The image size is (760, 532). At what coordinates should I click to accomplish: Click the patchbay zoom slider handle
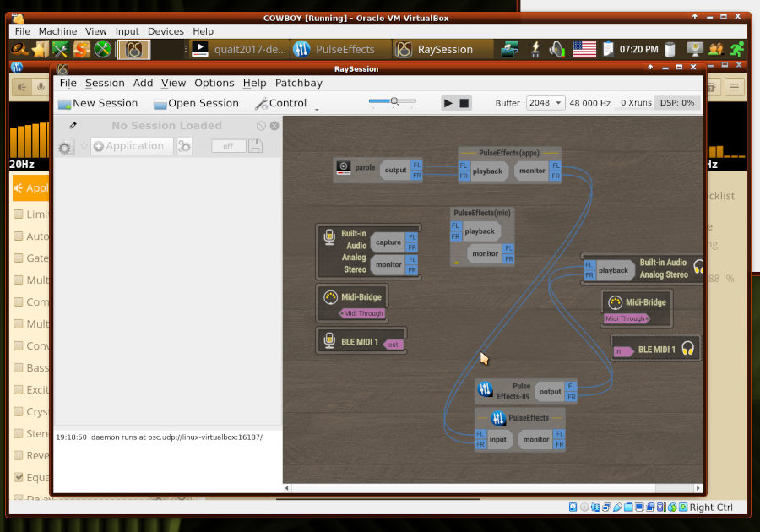point(394,101)
